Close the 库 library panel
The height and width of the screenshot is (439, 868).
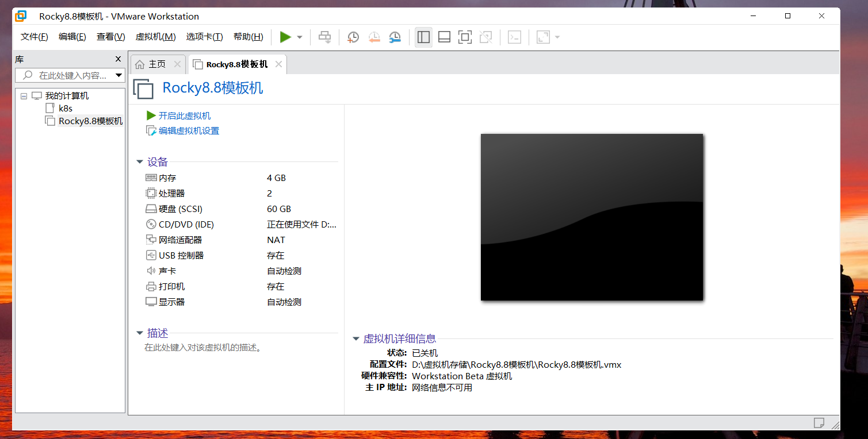click(118, 59)
